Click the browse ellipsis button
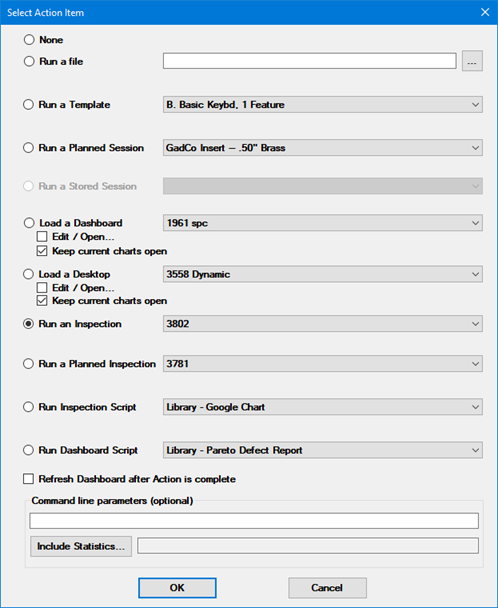498x608 pixels. click(472, 61)
